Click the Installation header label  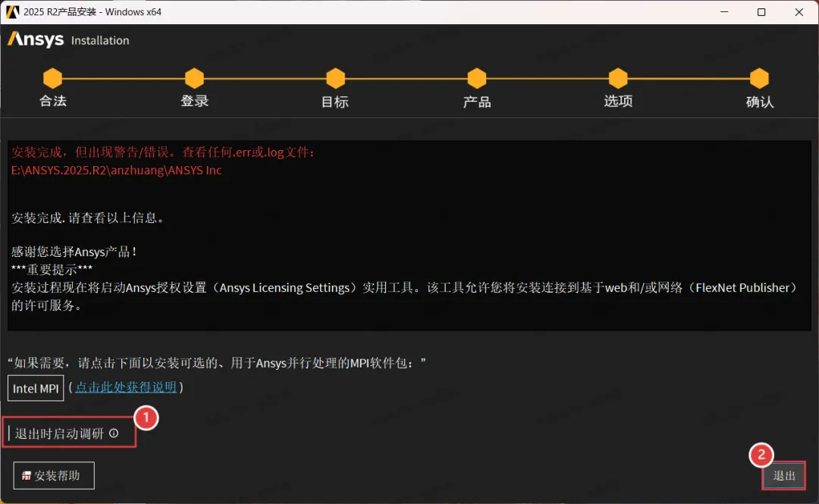(x=100, y=40)
